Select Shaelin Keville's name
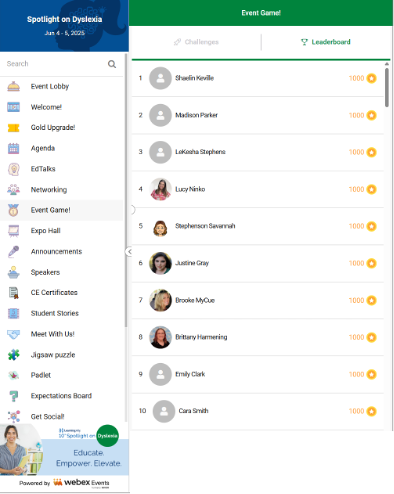This screenshot has height=494, width=394. (194, 78)
